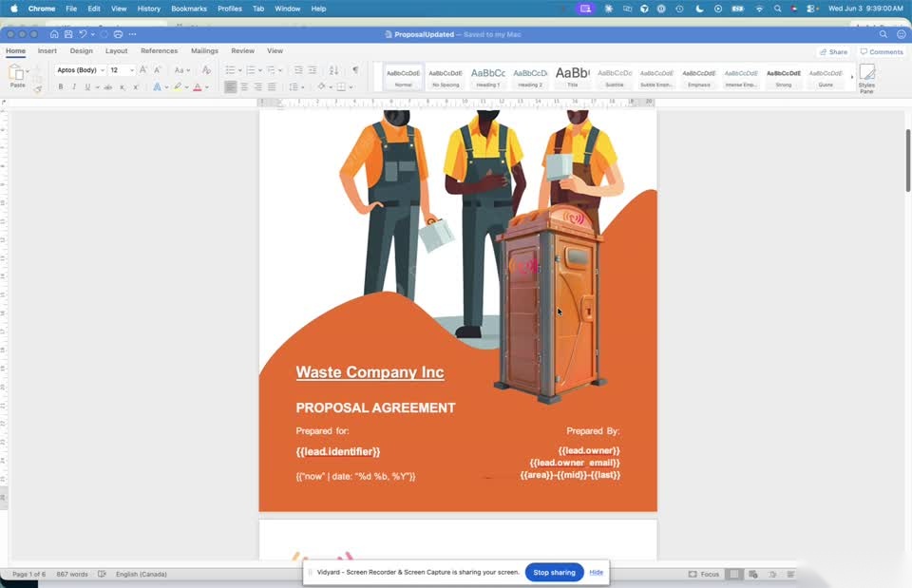
Task: Clear all formatting
Action: click(206, 69)
